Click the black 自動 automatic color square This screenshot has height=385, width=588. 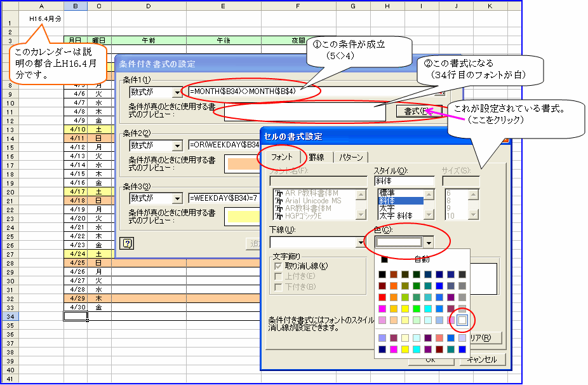384,259
